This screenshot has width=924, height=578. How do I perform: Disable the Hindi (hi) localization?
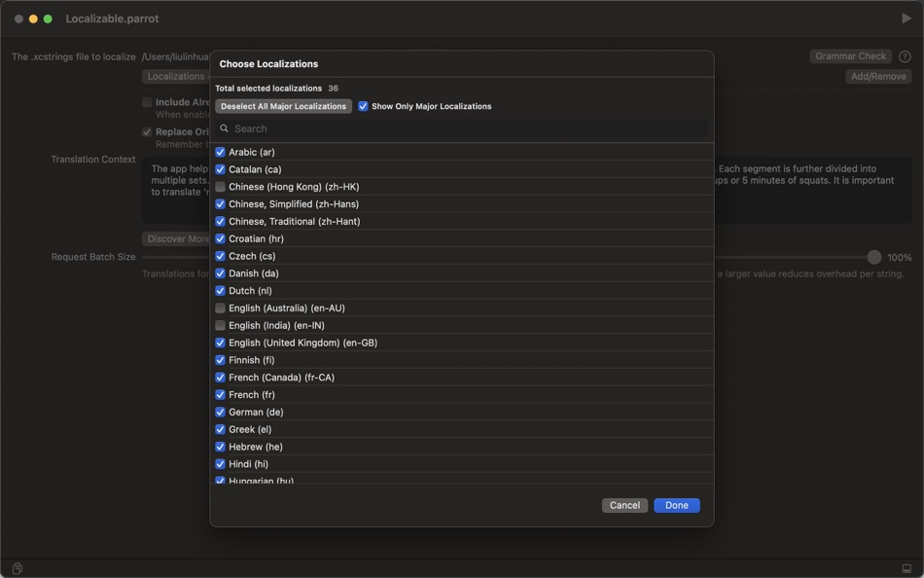click(x=220, y=464)
